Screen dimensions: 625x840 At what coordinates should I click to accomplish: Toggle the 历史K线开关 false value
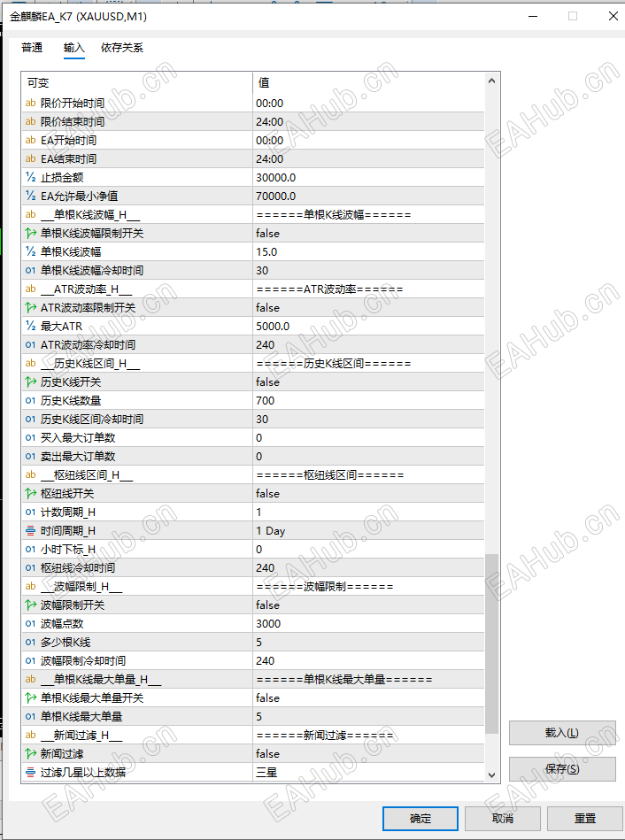point(267,382)
